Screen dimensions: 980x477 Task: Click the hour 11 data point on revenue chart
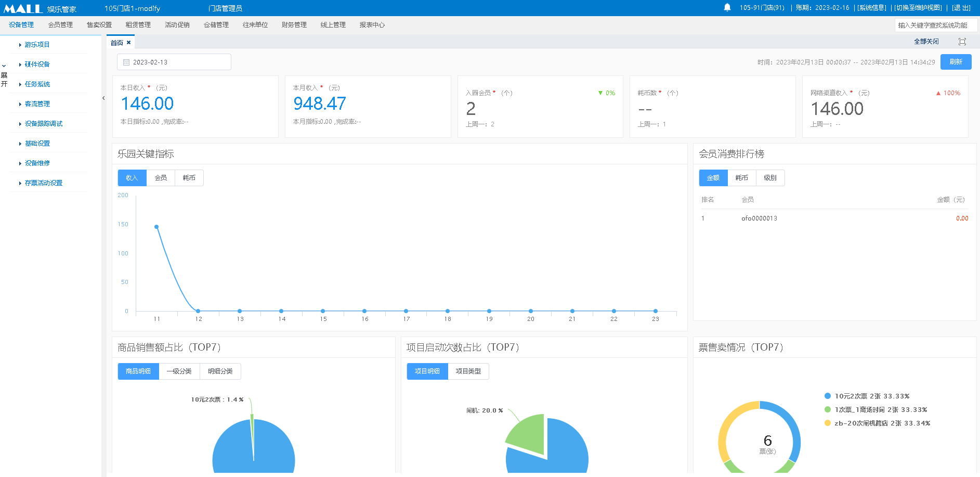pos(156,227)
